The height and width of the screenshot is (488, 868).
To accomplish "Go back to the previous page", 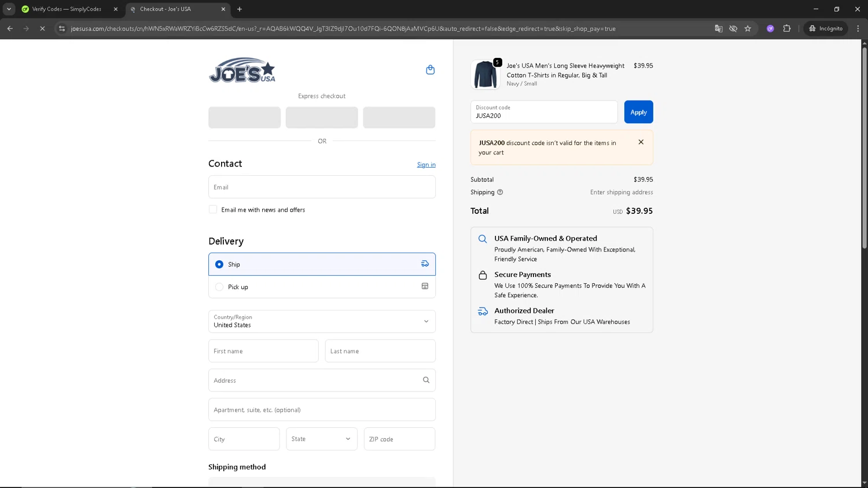I will 10,28.
